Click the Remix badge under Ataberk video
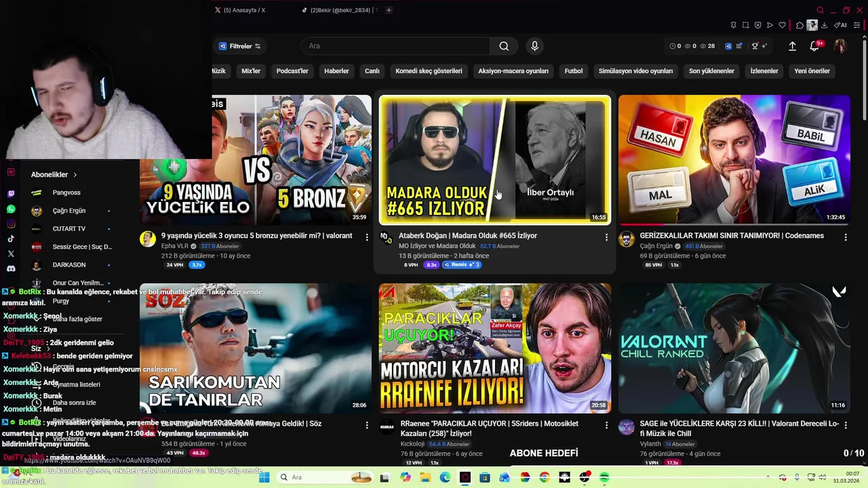 point(462,264)
